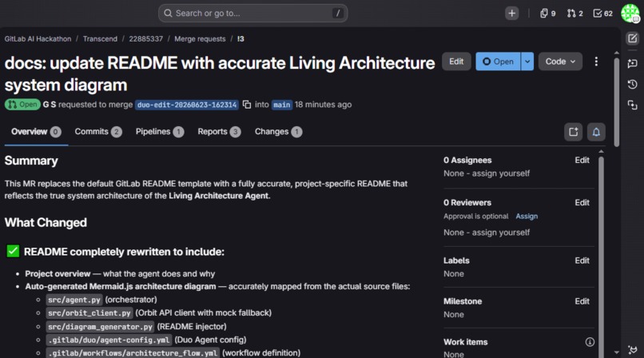Click the Summary heading
This screenshot has height=358, width=644.
click(x=31, y=161)
